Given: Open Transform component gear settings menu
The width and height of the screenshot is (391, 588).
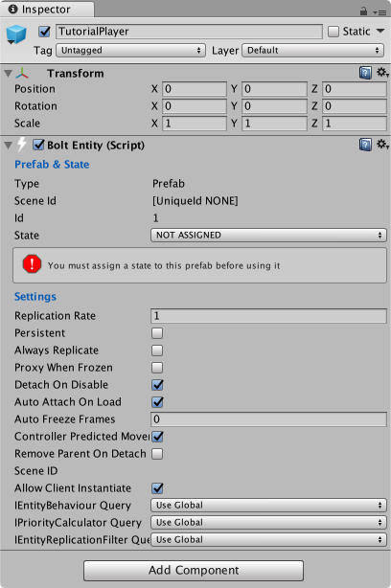Looking at the screenshot, I should click(x=382, y=72).
